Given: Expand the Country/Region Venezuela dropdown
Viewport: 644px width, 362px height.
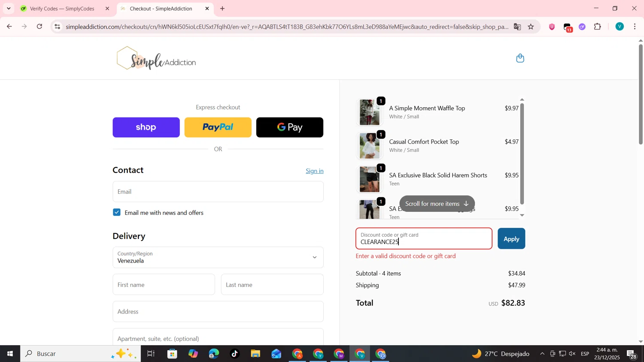Looking at the screenshot, I should tap(218, 257).
